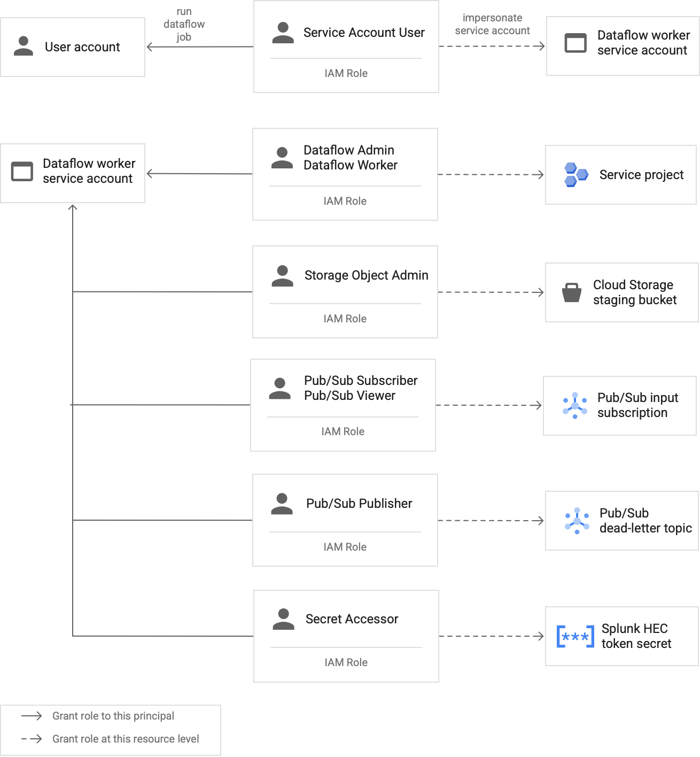The width and height of the screenshot is (700, 757).
Task: Select the Dataflow Admin role text
Action: (x=348, y=150)
